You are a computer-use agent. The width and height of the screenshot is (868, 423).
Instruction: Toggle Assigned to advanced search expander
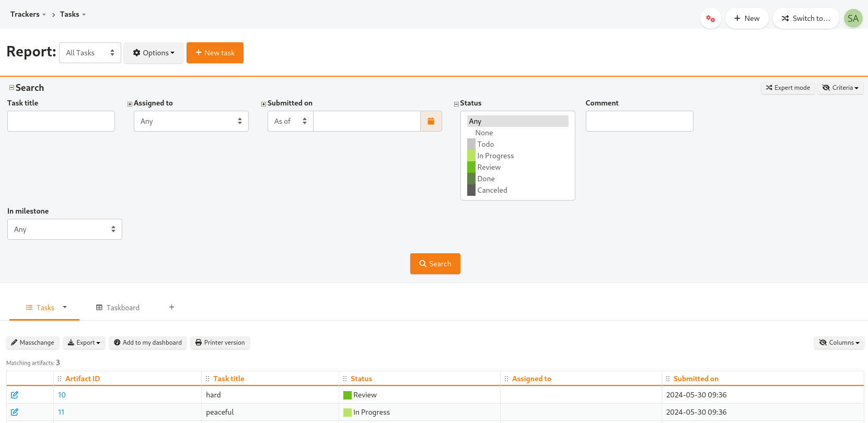point(130,104)
